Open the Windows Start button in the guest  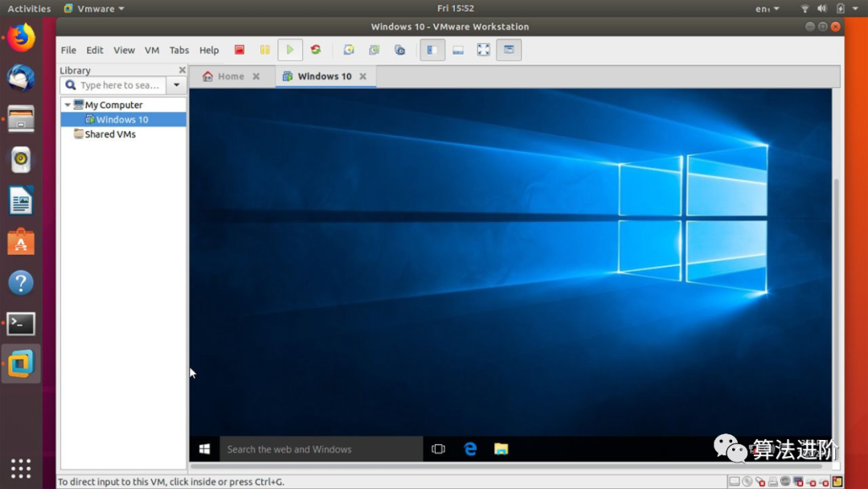click(x=204, y=449)
